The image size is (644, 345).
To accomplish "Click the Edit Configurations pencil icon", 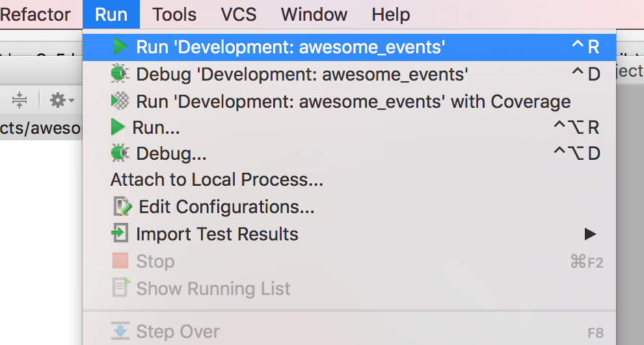I will 122,207.
